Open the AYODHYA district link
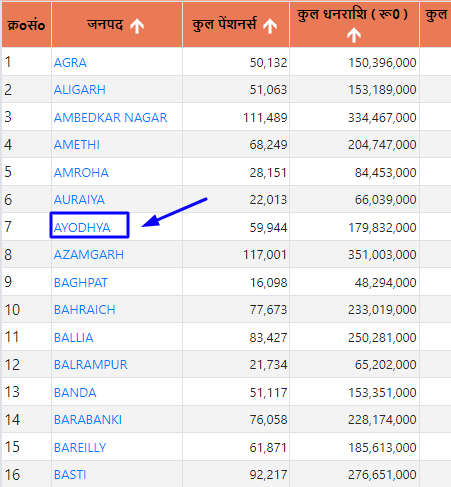This screenshot has height=487, width=451. coord(82,228)
